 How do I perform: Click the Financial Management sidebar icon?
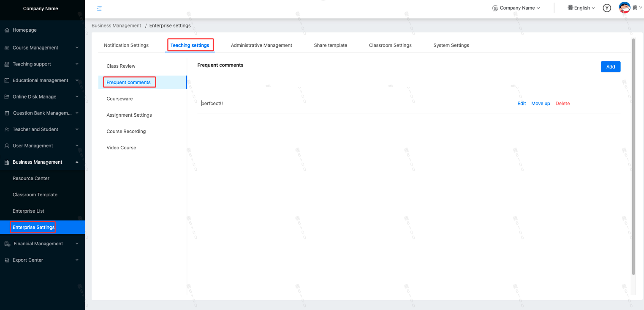click(7, 244)
